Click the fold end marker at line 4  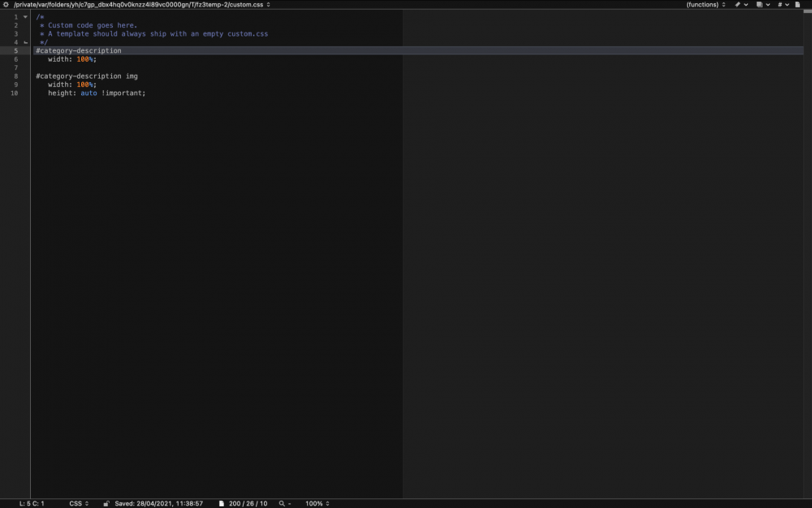tap(25, 41)
